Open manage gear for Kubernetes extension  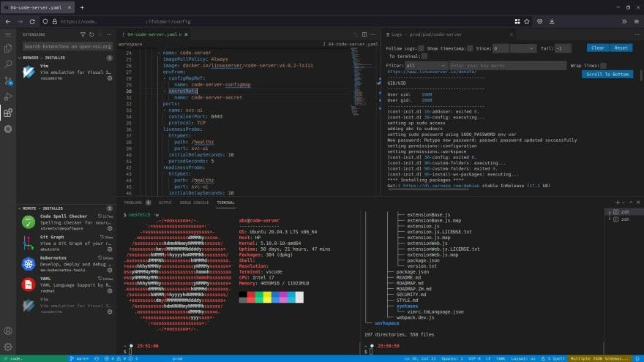coord(110,270)
